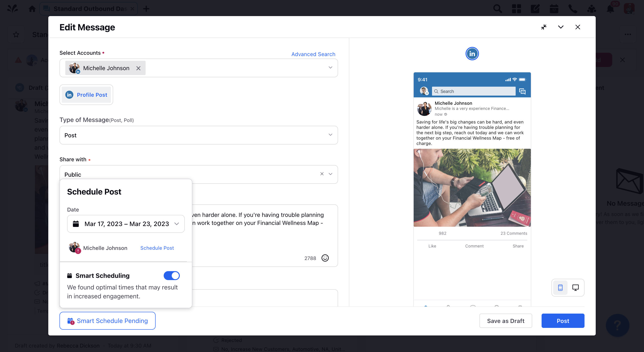Image resolution: width=644 pixels, height=352 pixels.
Task: Expand the Select Accounts dropdown
Action: tap(331, 68)
